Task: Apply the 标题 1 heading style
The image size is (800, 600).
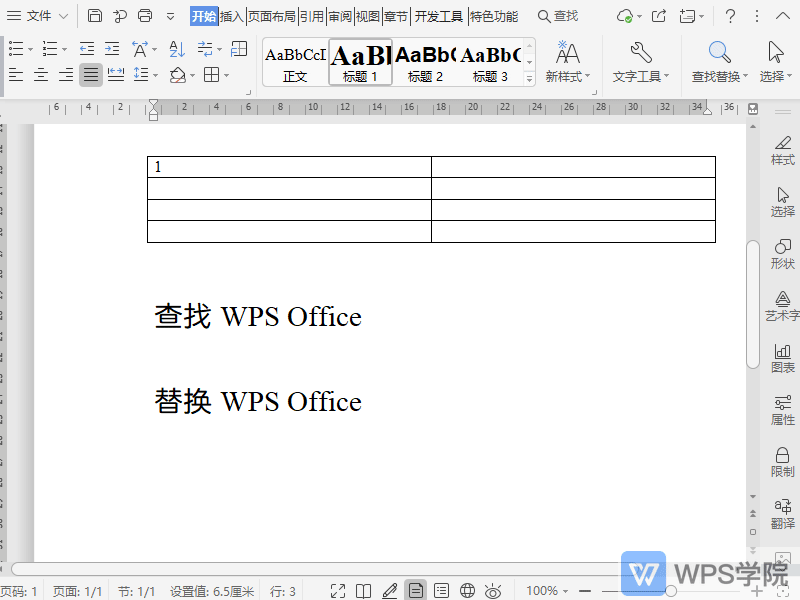Action: click(359, 62)
